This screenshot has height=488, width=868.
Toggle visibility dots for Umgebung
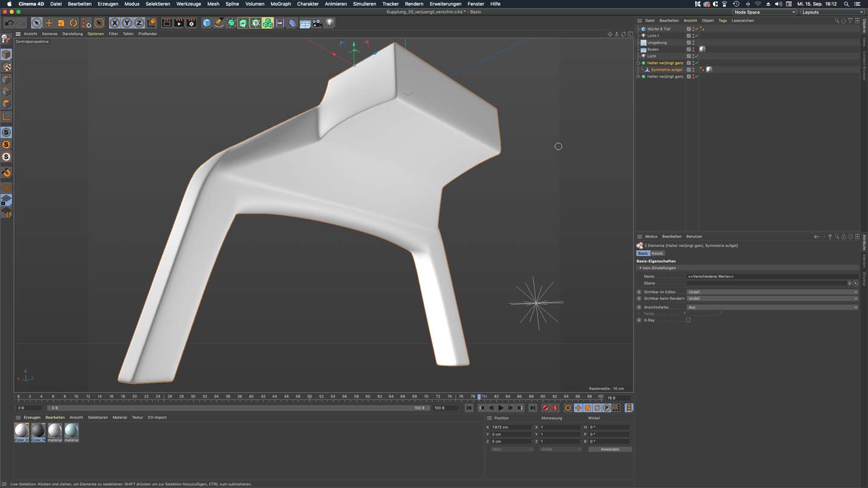693,43
